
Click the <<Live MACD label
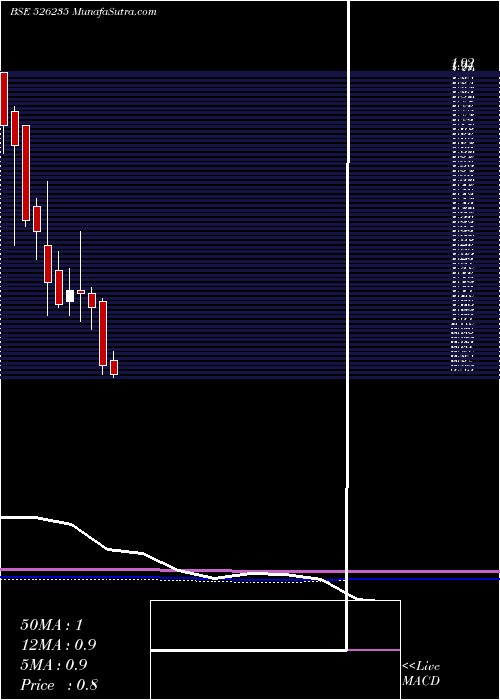[421, 674]
